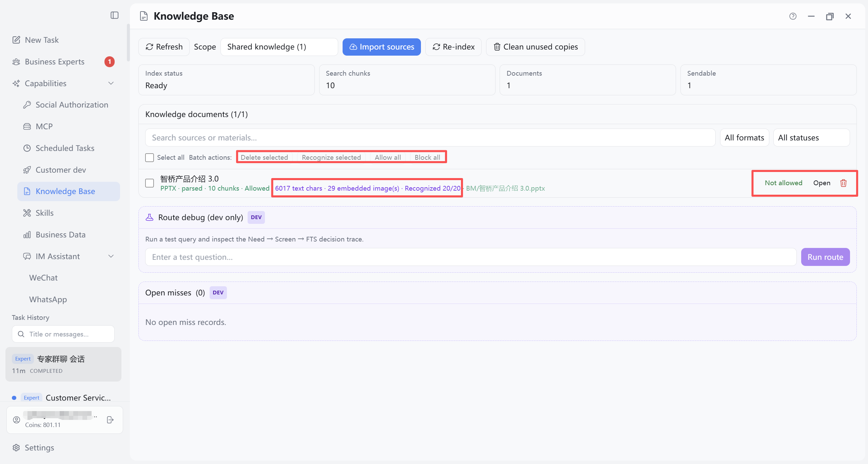Collapse the Capabilities section chevron

pyautogui.click(x=111, y=83)
